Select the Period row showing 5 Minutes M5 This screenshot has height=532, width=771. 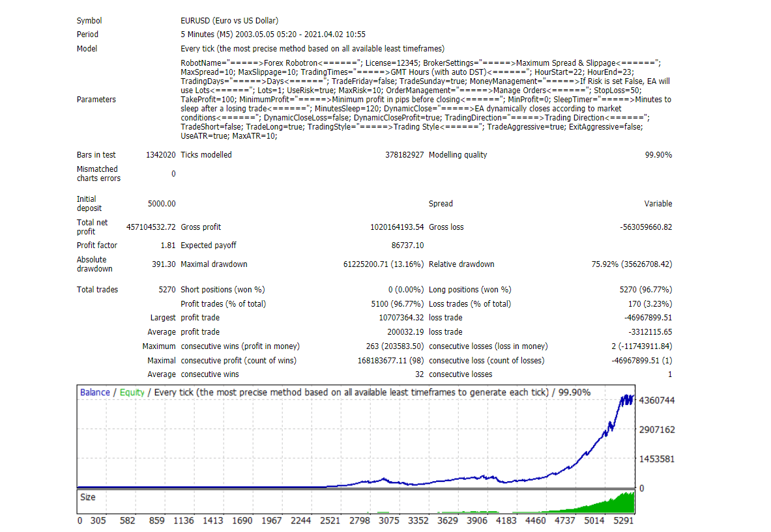pyautogui.click(x=274, y=34)
